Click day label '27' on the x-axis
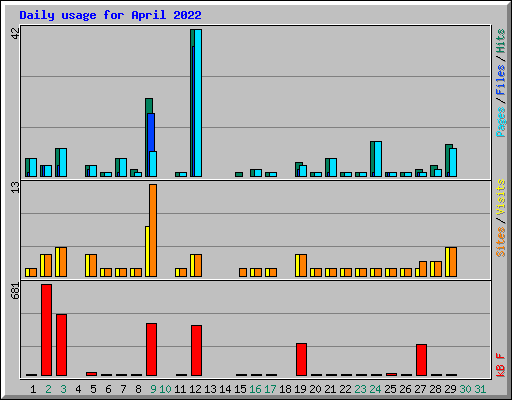The width and height of the screenshot is (512, 400). 420,389
